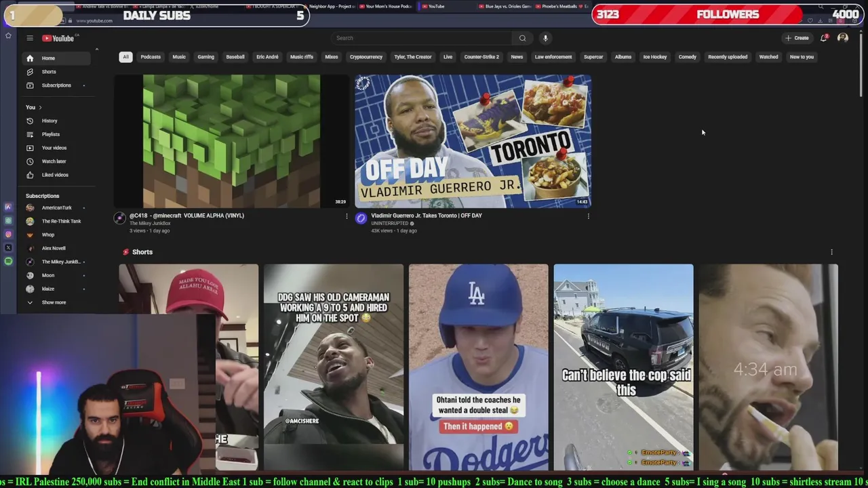Select the Music riffs filter chip

coord(302,57)
